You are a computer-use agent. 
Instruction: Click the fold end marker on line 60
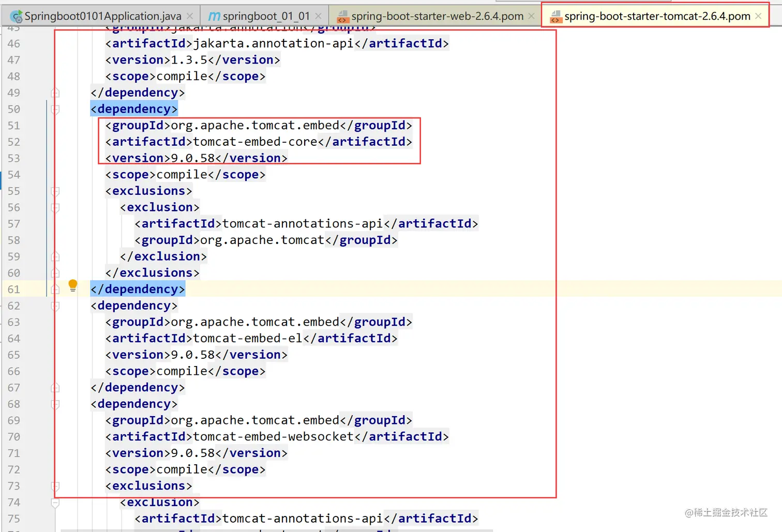click(x=55, y=273)
